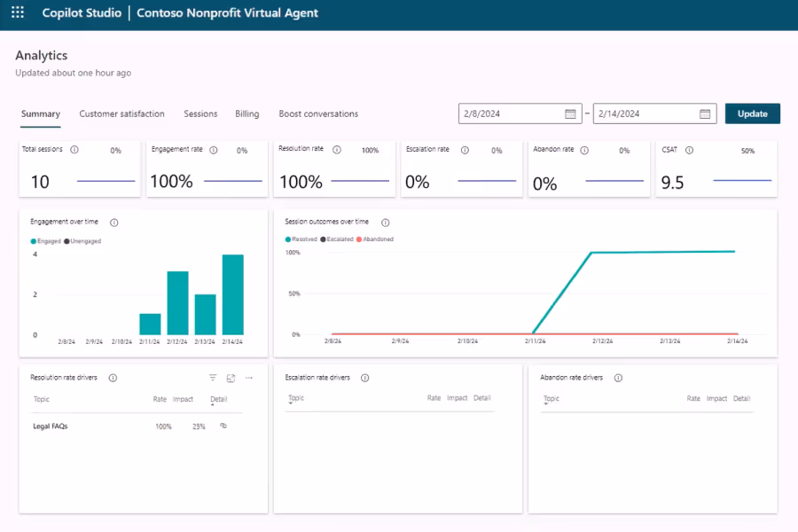The image size is (798, 532).
Task: Click the Update button
Action: click(752, 113)
